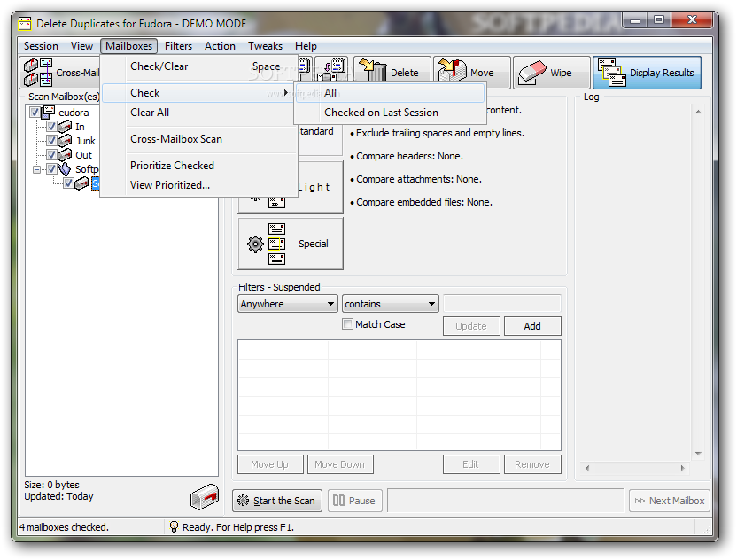This screenshot has height=560, width=737.
Task: Open the Tweaks menu
Action: (x=265, y=46)
